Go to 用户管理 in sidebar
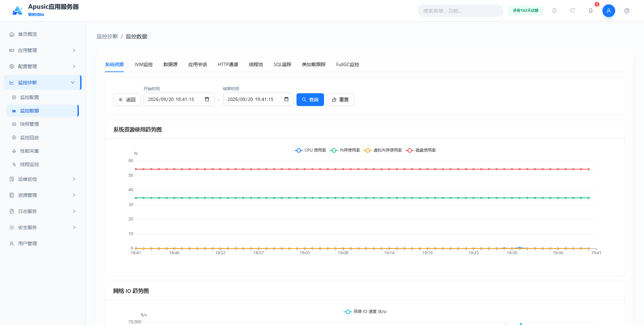Image resolution: width=644 pixels, height=325 pixels. coord(43,243)
